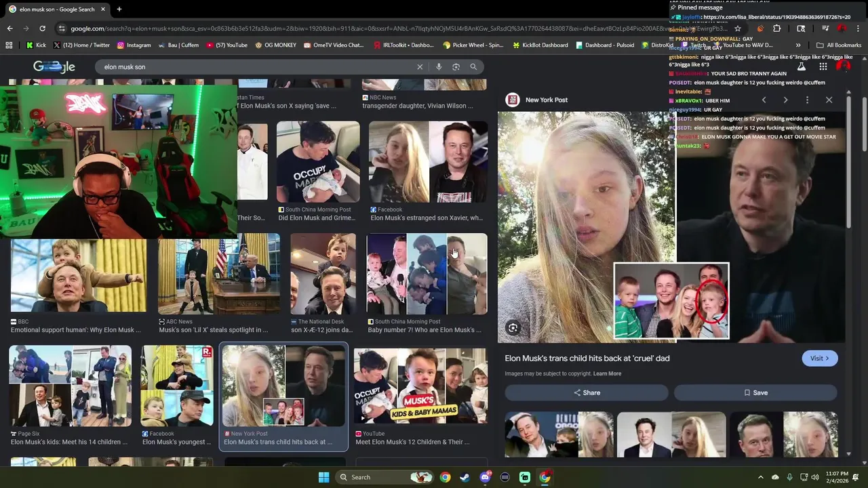This screenshot has height=488, width=868.
Task: Open 'Baby number 7!' thumbnail
Action: tap(427, 274)
